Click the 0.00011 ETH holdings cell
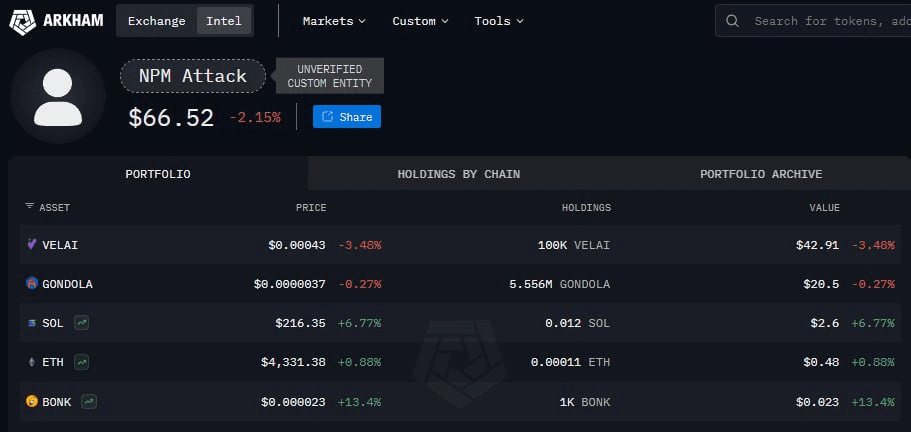 coord(571,362)
